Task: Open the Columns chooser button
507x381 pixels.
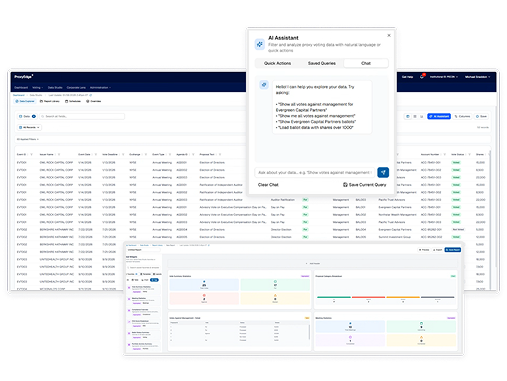Action: coord(462,116)
